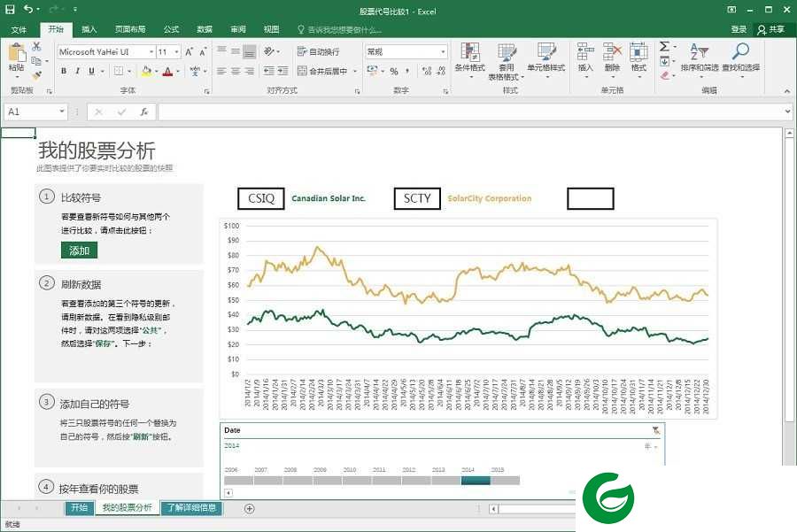The image size is (797, 532).
Task: Click the Paste clipboard icon
Action: pos(16,52)
